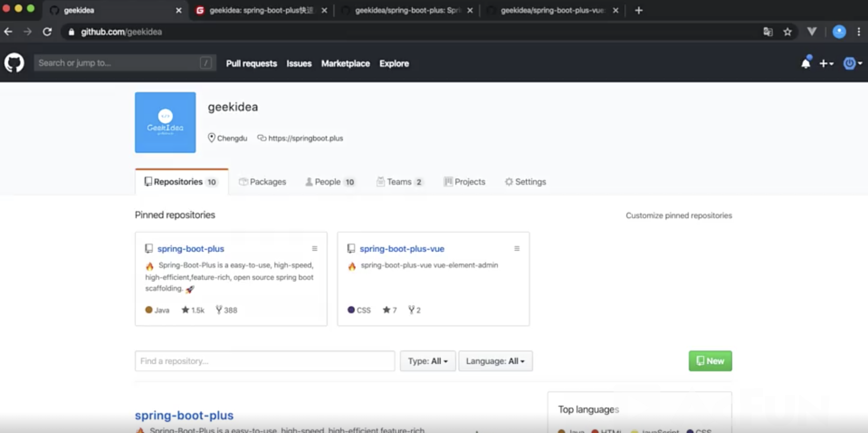
Task: Open Explore in header
Action: click(394, 64)
